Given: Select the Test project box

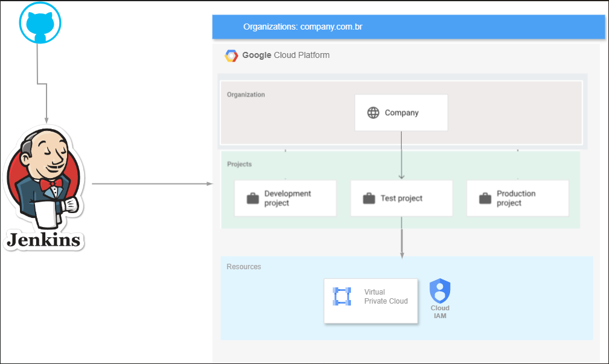Looking at the screenshot, I should point(402,198).
